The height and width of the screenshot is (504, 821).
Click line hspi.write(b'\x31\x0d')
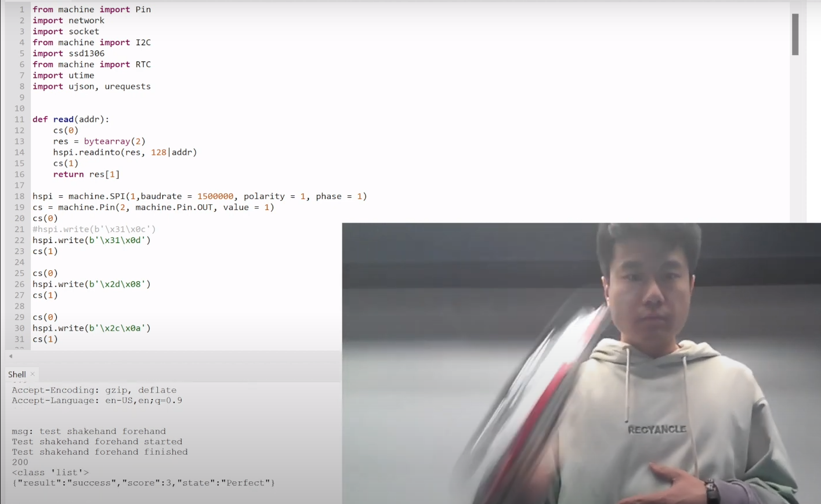coord(92,241)
